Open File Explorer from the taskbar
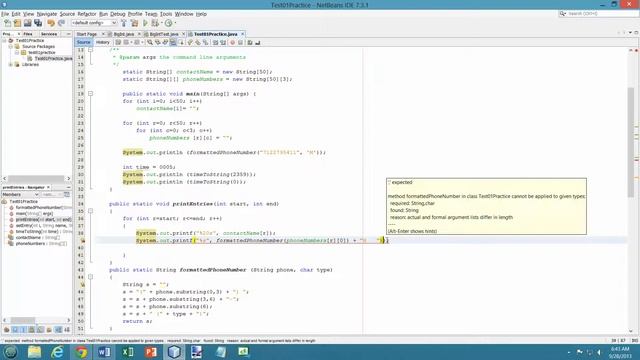Viewport: 640px width, 360px height. tap(34, 352)
